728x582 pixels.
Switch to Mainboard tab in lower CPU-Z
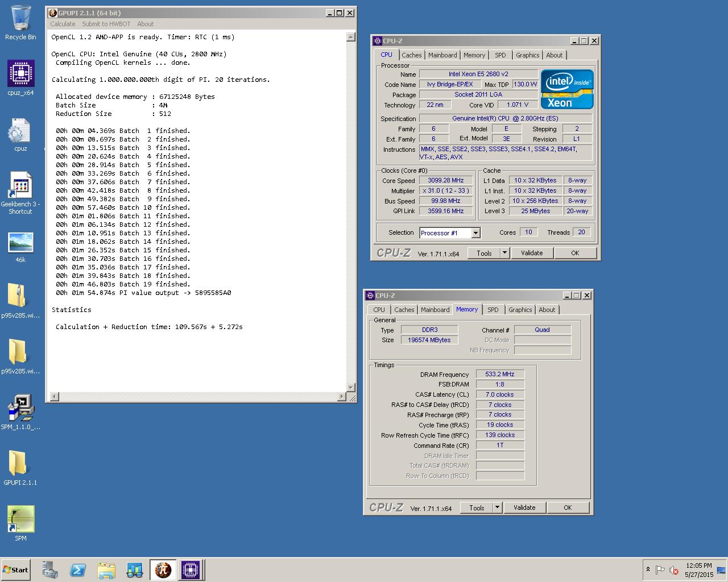[x=435, y=310]
